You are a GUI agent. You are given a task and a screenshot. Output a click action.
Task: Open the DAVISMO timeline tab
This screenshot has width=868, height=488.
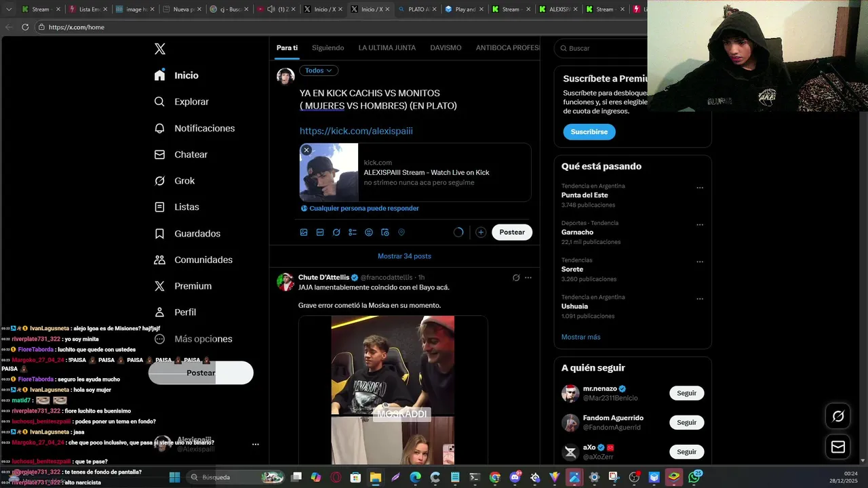446,48
